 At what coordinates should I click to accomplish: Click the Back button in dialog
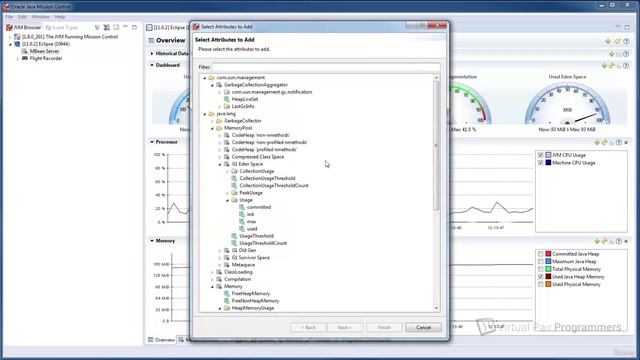(308, 327)
